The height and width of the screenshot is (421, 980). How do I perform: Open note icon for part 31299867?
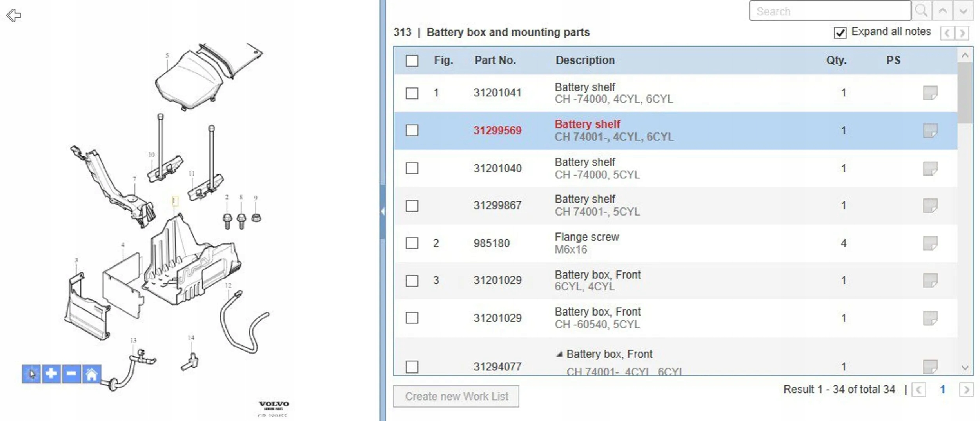(x=930, y=205)
